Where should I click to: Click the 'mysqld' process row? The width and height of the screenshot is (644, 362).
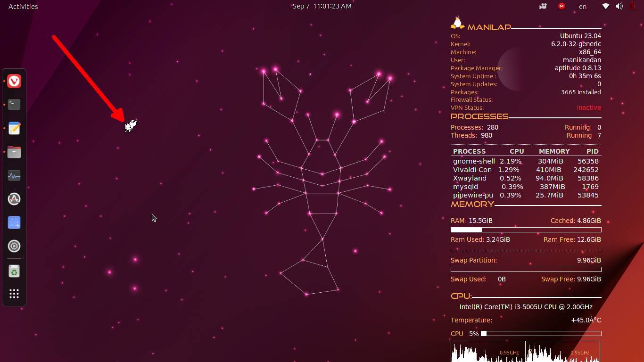(x=526, y=187)
